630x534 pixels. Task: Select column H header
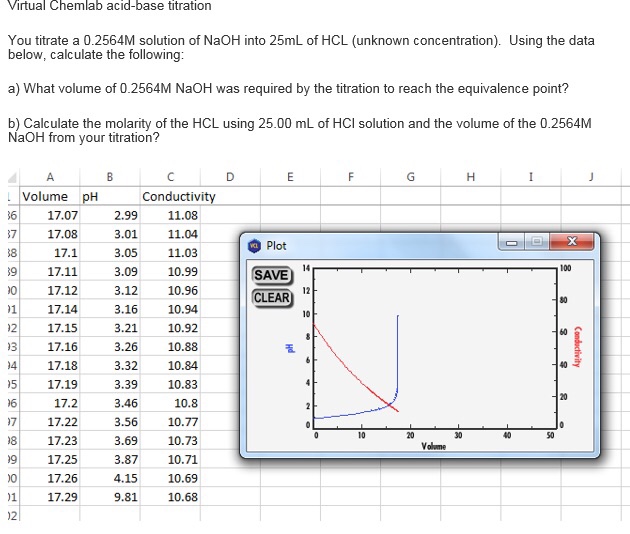coord(470,177)
